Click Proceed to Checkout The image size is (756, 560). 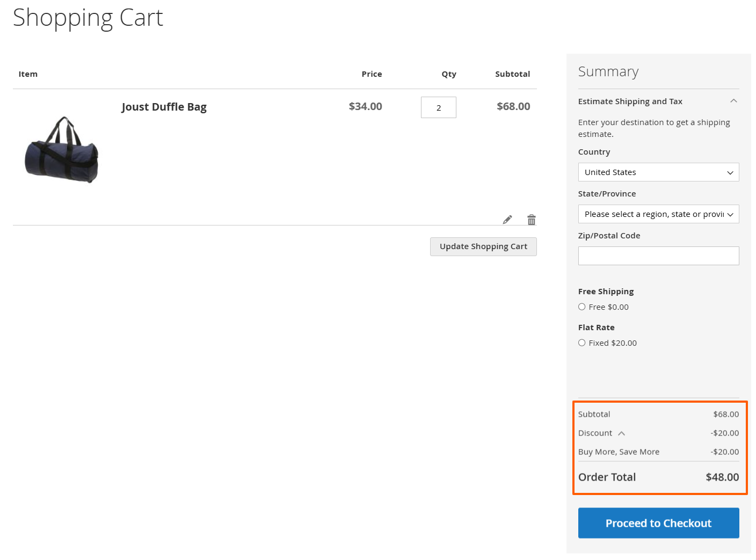point(658,523)
